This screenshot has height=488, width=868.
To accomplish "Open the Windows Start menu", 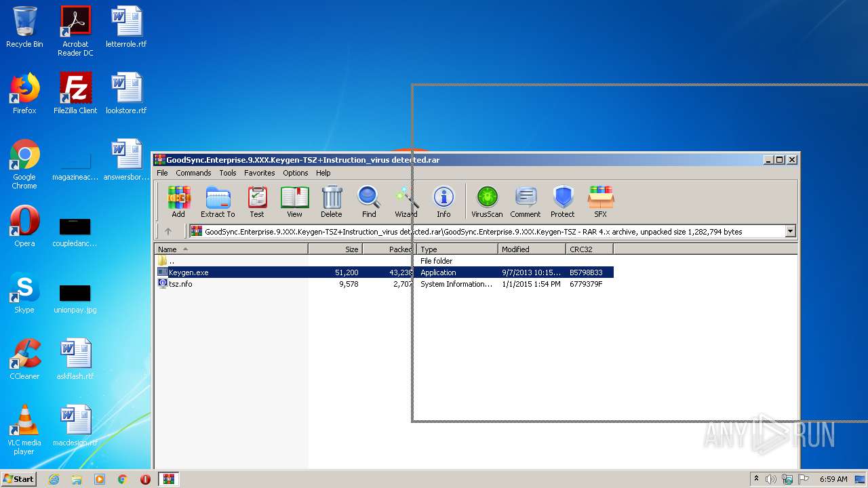I will tap(18, 479).
